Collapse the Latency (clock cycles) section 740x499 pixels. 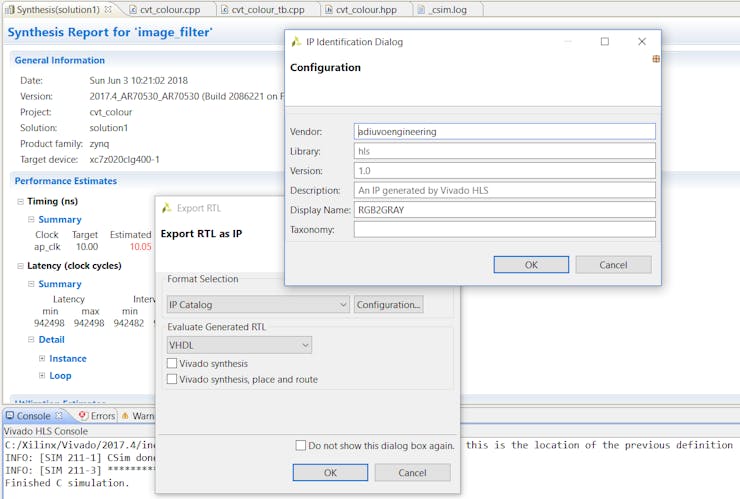20,266
